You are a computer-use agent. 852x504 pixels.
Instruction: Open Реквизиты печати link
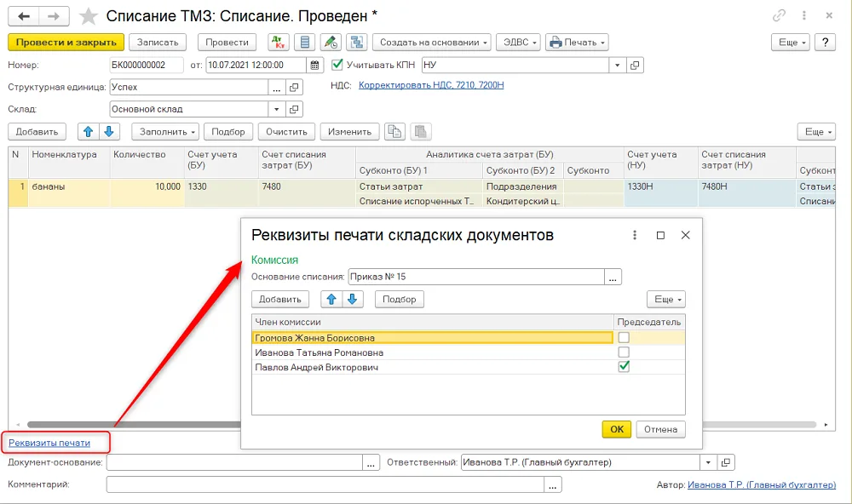pyautogui.click(x=49, y=443)
